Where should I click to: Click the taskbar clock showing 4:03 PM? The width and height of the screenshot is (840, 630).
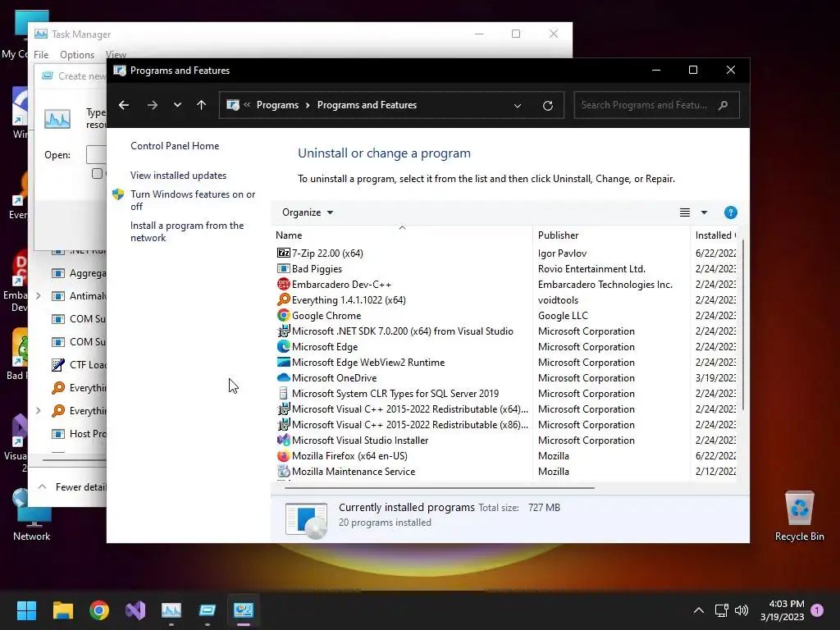click(x=782, y=610)
